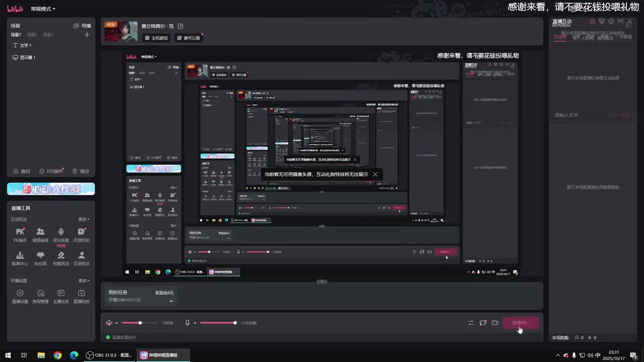Click the 谁可以看 visibility button

point(189,38)
